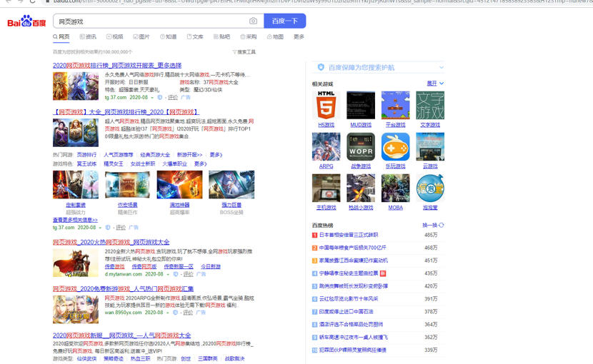
Task: Click the MOBA thumbnail
Action: tap(396, 188)
